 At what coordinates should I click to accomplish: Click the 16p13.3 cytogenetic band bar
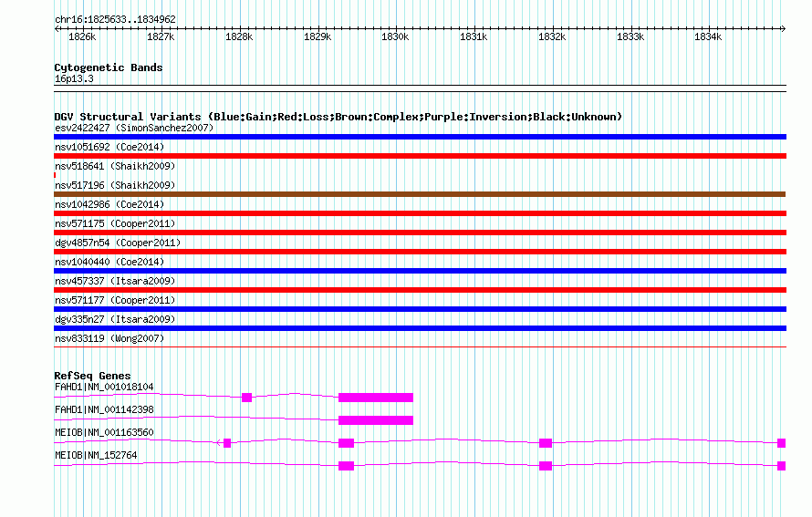pyautogui.click(x=420, y=88)
